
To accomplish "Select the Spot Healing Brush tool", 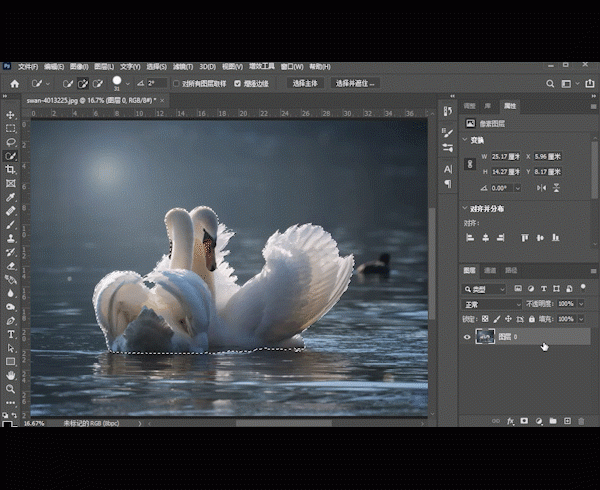I will coord(11,211).
